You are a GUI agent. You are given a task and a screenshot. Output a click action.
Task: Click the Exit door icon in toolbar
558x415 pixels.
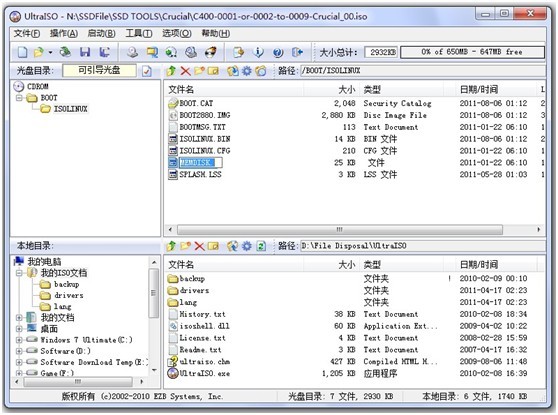tap(297, 52)
